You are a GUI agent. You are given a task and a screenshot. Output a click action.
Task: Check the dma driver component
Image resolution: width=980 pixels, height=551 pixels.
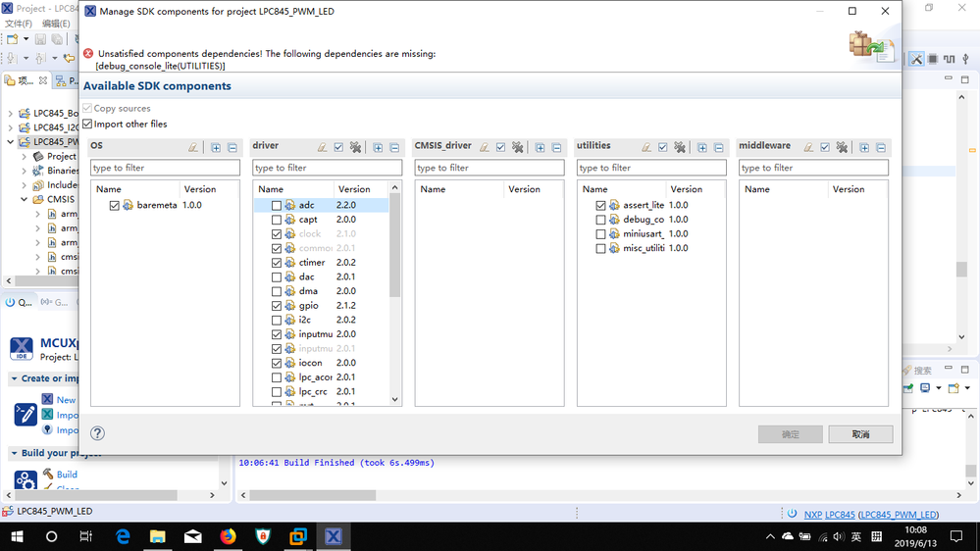[x=277, y=292]
